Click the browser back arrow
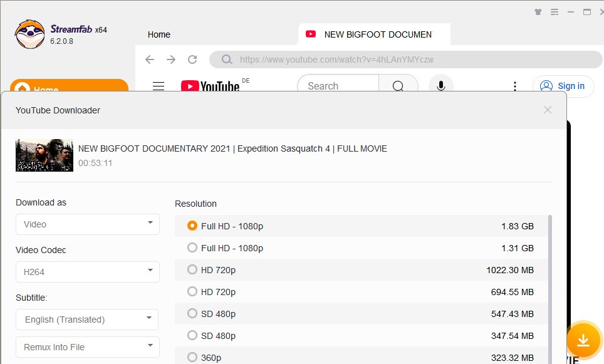 pyautogui.click(x=149, y=60)
